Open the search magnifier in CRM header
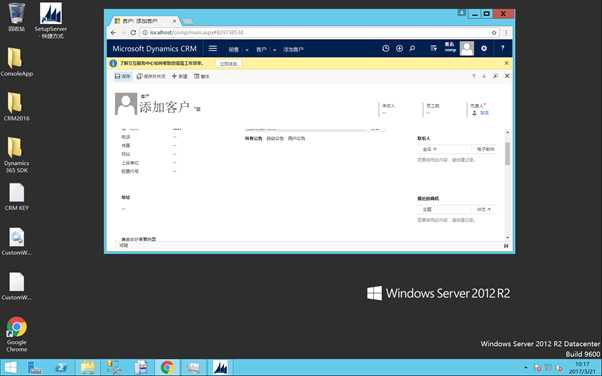Image resolution: width=602 pixels, height=376 pixels. click(x=412, y=48)
